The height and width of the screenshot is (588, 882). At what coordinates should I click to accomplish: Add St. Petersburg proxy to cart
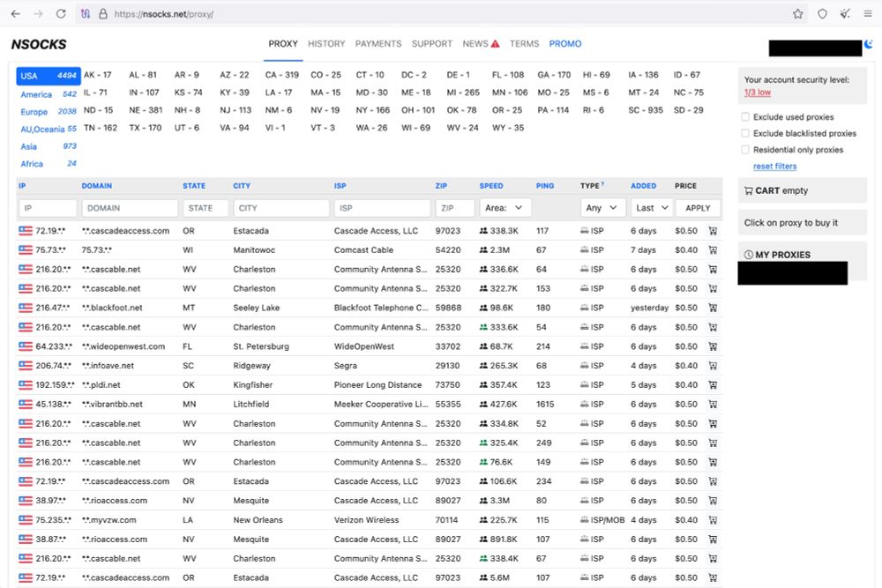click(x=713, y=346)
